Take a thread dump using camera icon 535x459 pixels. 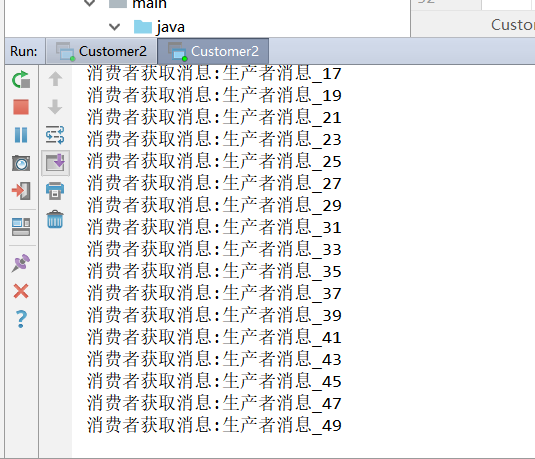(21, 163)
